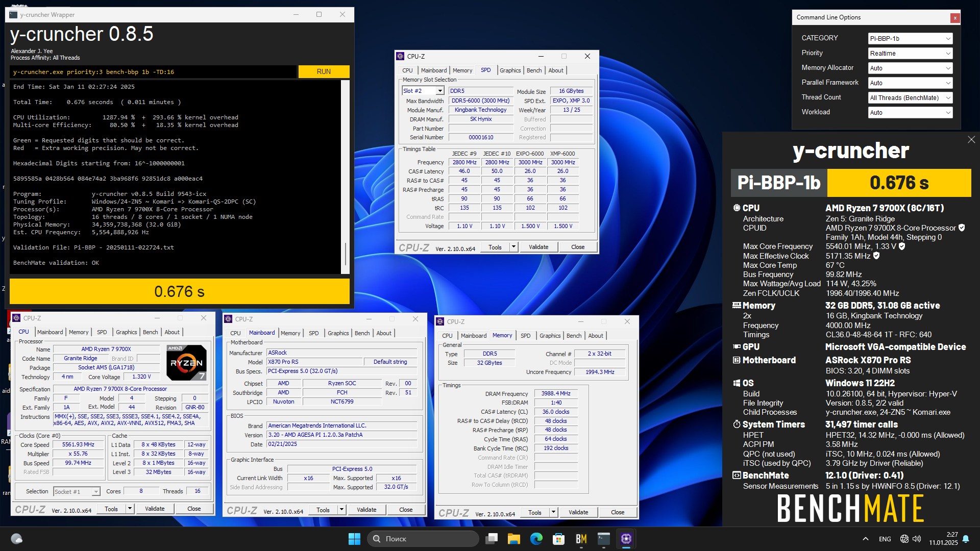This screenshot has height=551, width=980.
Task: Open Mainboard tab in the Ryzen CPU-Z window
Action: point(50,332)
